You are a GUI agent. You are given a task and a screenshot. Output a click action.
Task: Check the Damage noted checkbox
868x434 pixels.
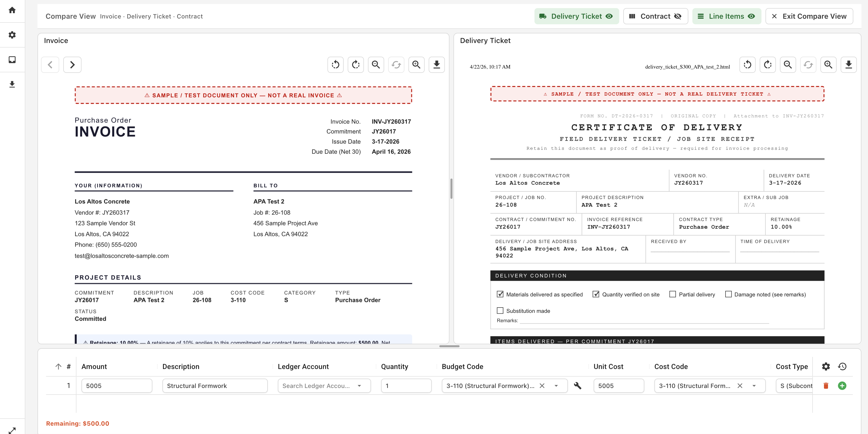pos(728,294)
